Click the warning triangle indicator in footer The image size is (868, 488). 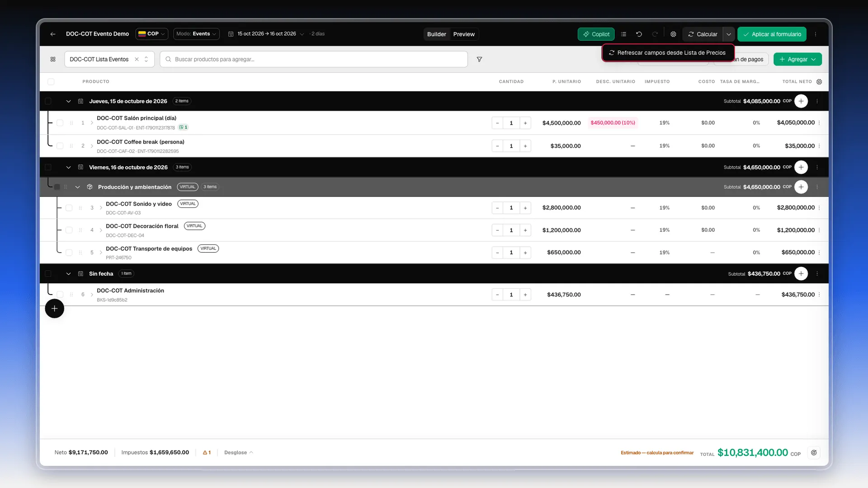pos(207,452)
